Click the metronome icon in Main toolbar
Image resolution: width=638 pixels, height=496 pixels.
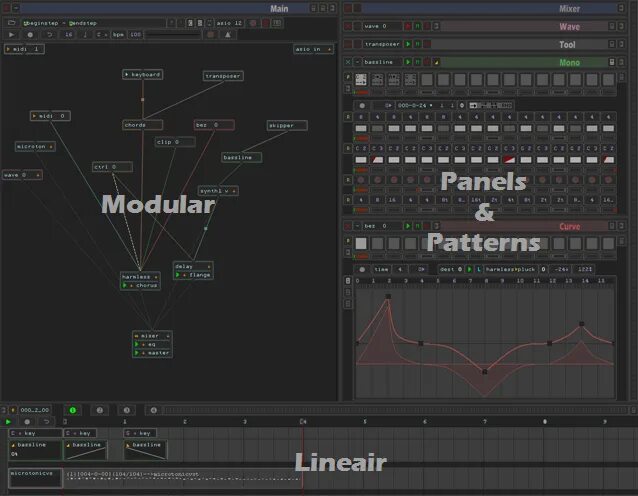click(x=228, y=35)
